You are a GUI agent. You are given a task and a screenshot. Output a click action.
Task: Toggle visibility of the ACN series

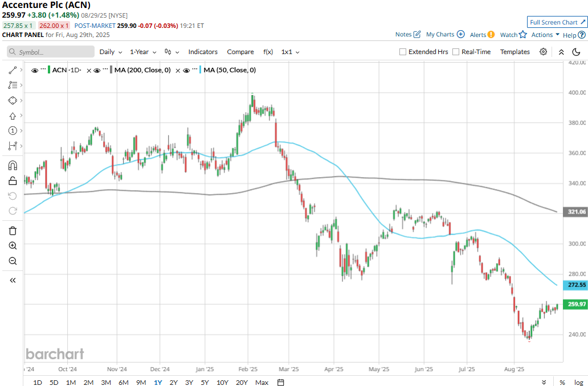[35, 71]
